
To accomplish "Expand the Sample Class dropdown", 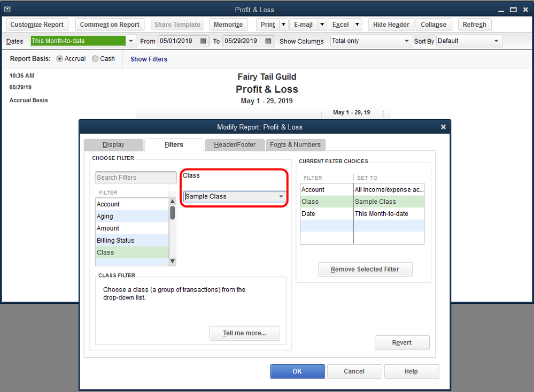I will point(281,196).
